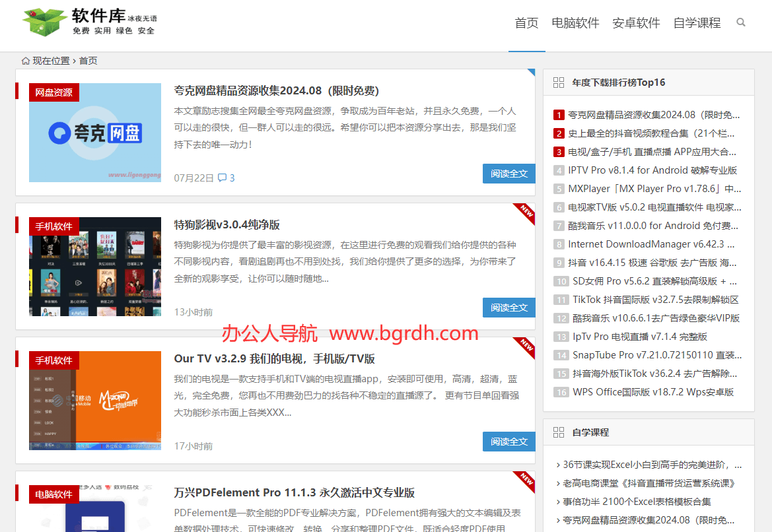Image resolution: width=772 pixels, height=532 pixels.
Task: Click the orange Our TV thumbnail image
Action: 95,401
